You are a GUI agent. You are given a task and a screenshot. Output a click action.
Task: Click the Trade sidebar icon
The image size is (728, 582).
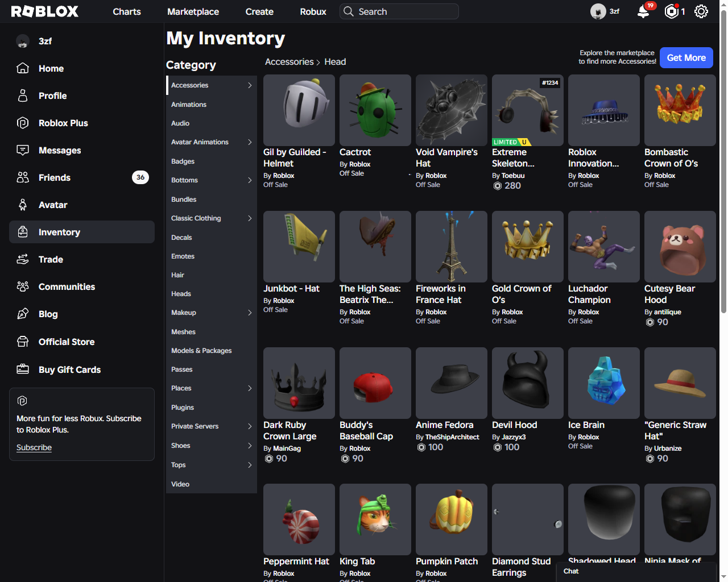coord(23,259)
